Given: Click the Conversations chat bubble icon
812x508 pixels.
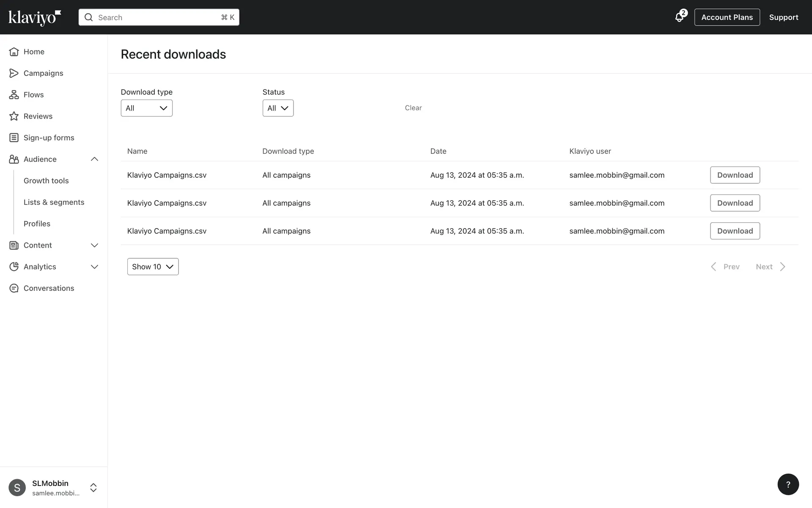Looking at the screenshot, I should [14, 288].
